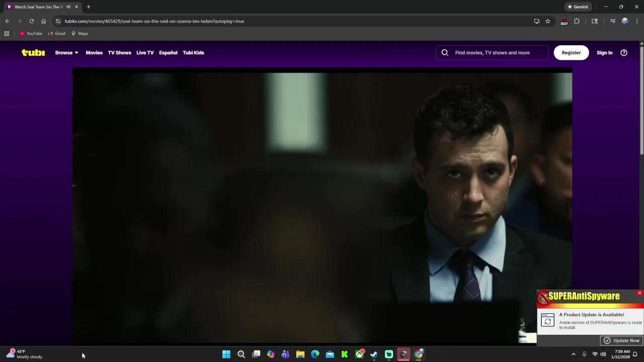The width and height of the screenshot is (644, 362).
Task: Open the Maps bookmark
Action: tap(79, 34)
